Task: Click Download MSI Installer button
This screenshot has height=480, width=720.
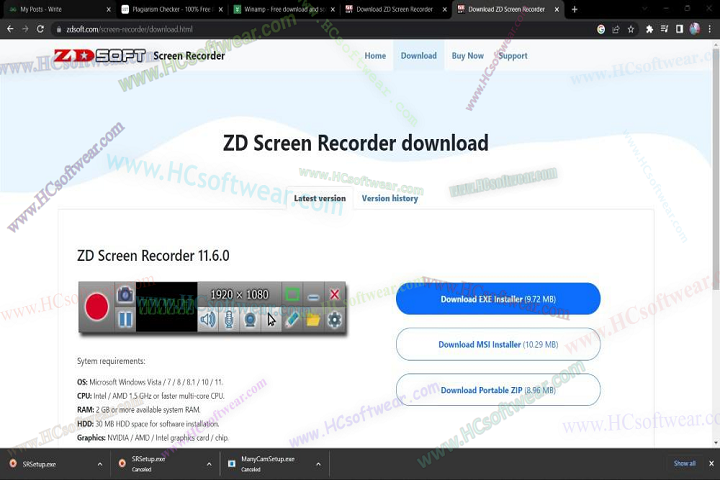Action: point(498,344)
